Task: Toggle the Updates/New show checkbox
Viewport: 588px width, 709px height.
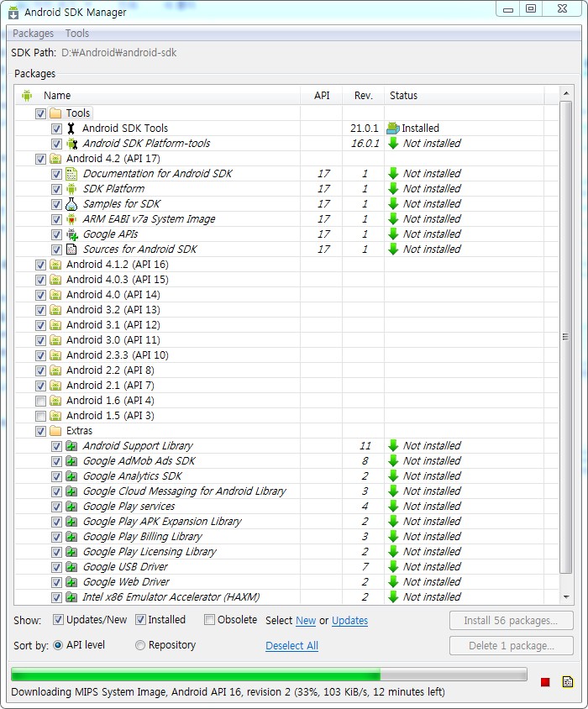Action: coord(58,619)
